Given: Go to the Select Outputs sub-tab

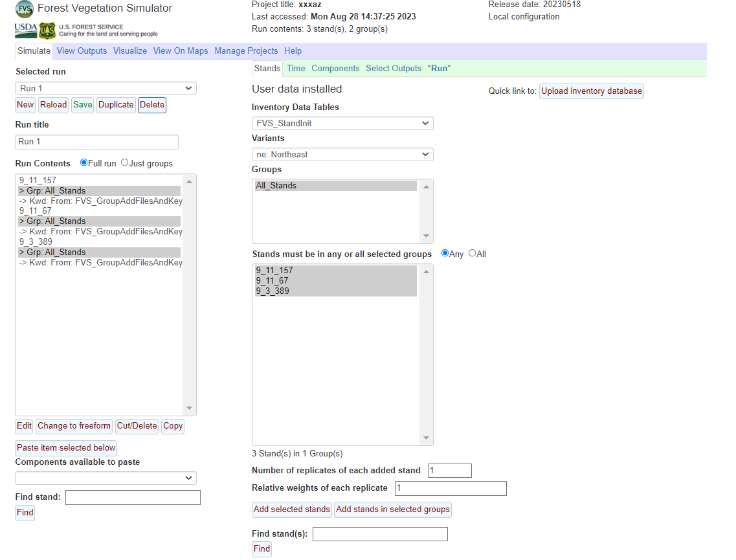Looking at the screenshot, I should pos(394,68).
